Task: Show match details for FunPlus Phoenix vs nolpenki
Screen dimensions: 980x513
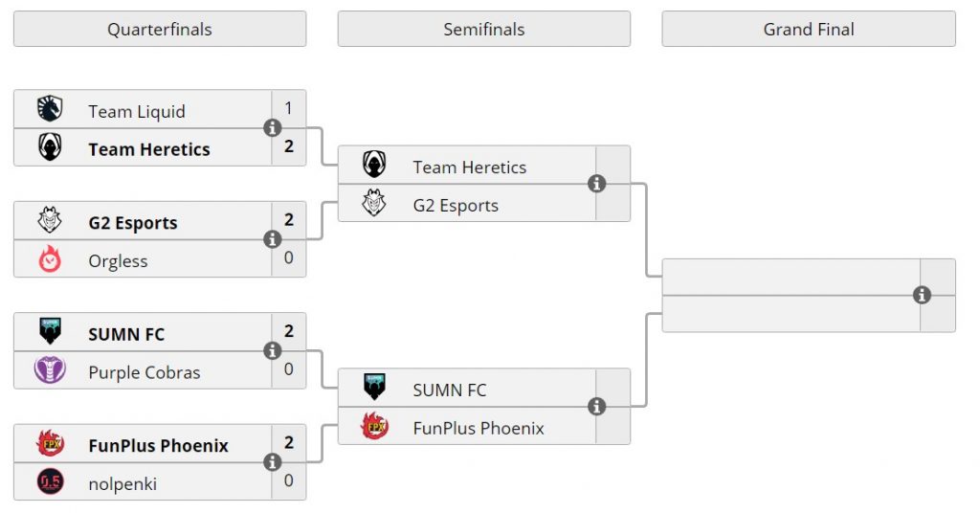Action: [x=272, y=462]
